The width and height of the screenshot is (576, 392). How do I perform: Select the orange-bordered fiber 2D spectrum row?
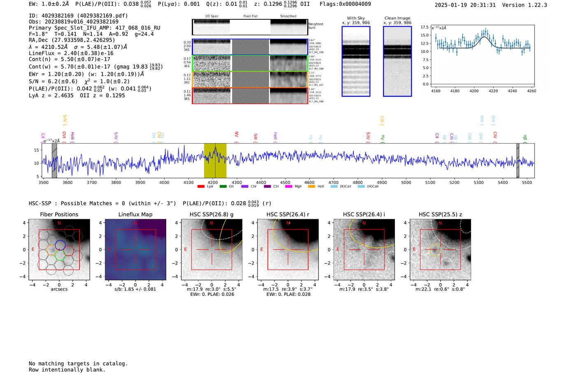click(250, 79)
